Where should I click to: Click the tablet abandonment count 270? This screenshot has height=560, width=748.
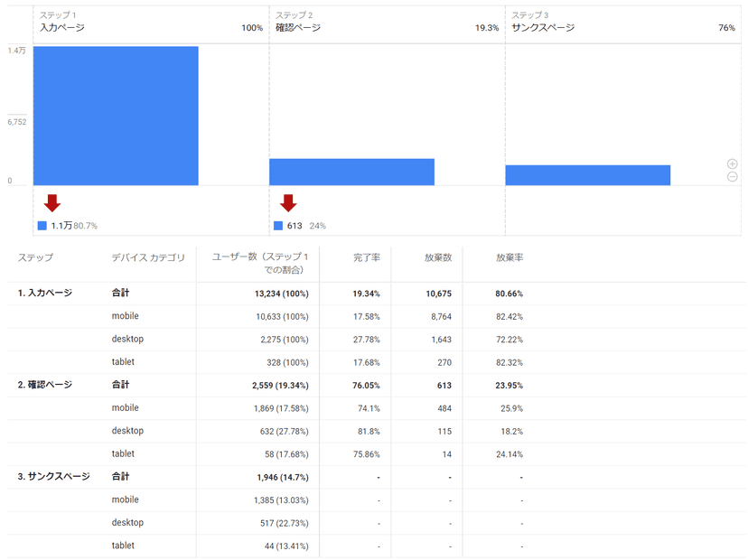[444, 362]
